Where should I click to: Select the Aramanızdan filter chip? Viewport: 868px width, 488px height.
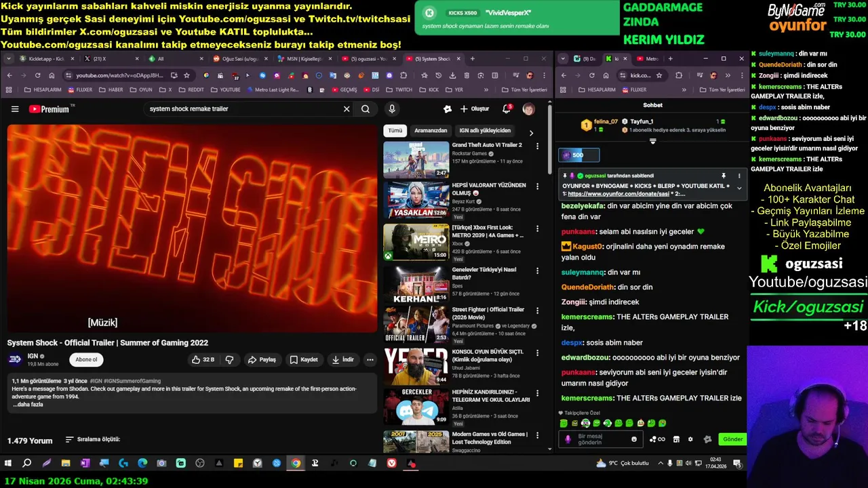(x=431, y=131)
